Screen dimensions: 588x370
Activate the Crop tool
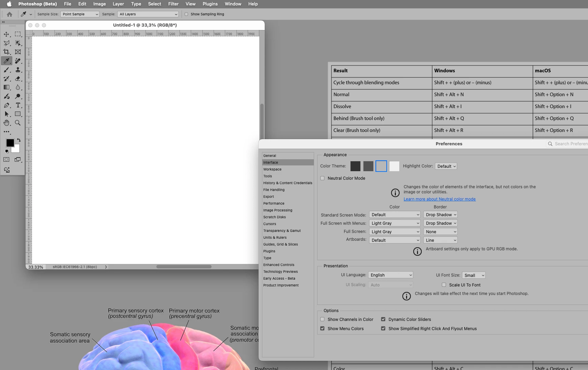(6, 52)
